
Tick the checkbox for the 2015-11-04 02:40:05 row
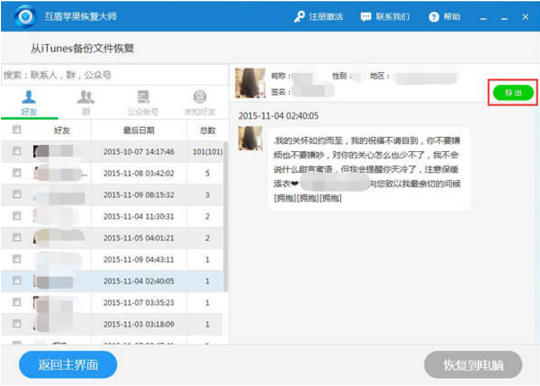(17, 281)
